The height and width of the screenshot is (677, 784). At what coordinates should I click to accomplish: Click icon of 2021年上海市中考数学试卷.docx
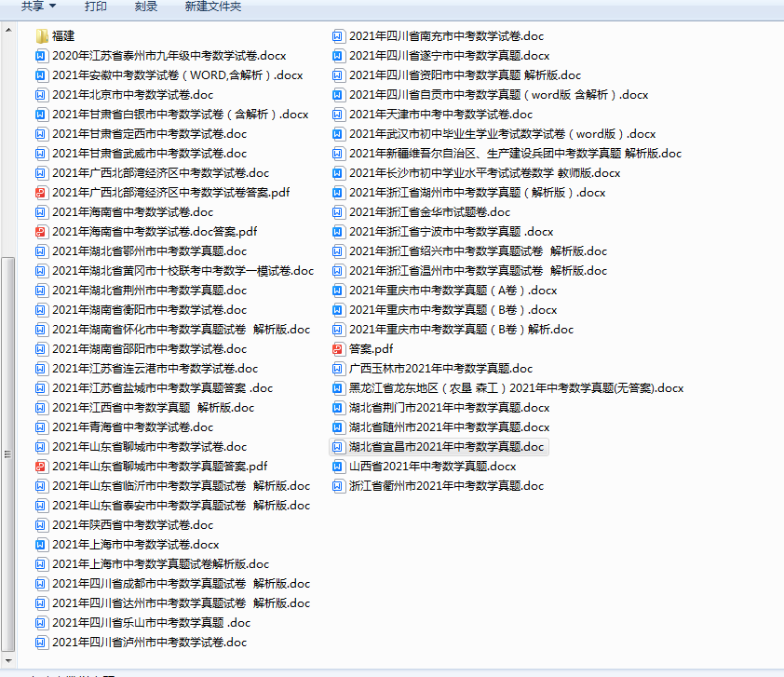coord(41,545)
